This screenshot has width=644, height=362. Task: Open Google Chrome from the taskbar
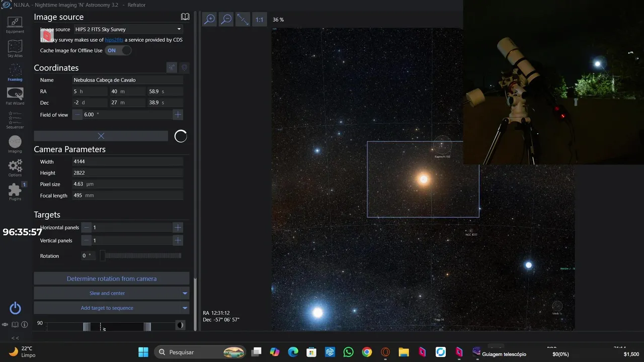367,352
